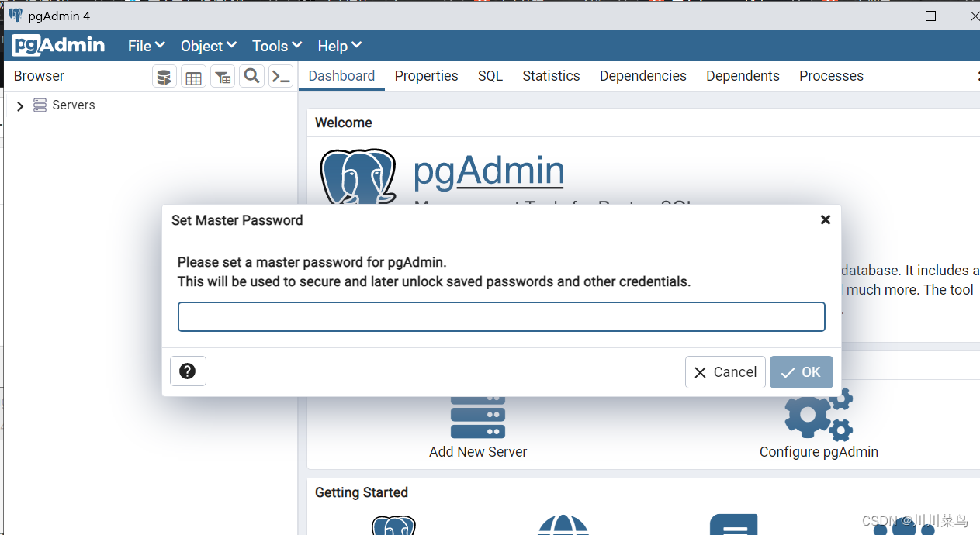
Task: Switch to the Dashboard tab
Action: pos(341,76)
